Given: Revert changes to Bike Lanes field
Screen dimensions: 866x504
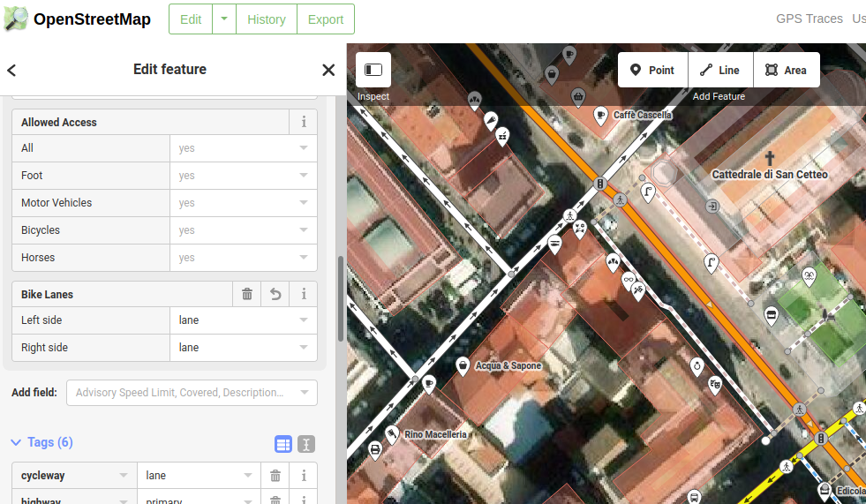Looking at the screenshot, I should click(x=275, y=294).
